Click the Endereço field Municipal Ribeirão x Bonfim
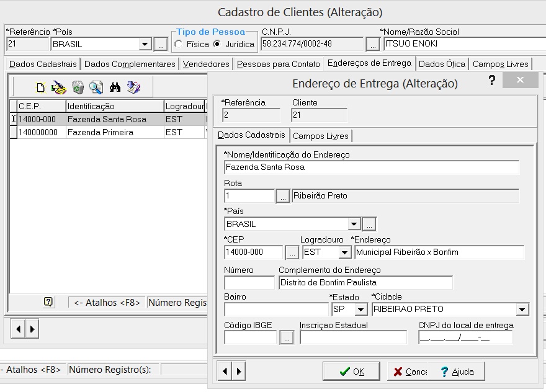Screen dimensions: 546x392 pos(439,252)
